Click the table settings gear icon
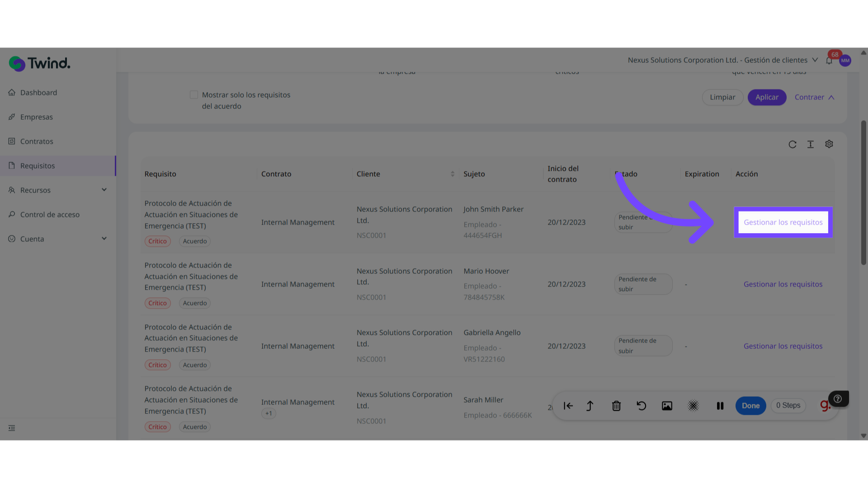The width and height of the screenshot is (868, 488). point(829,144)
